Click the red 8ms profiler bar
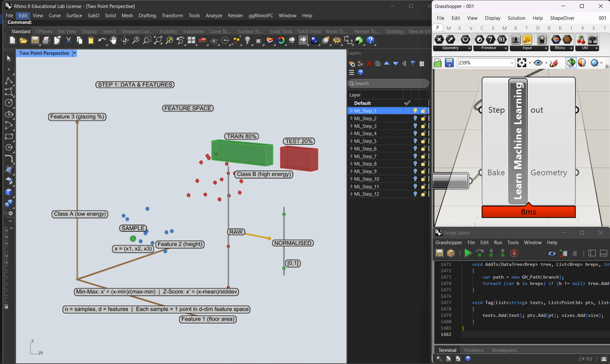Image resolution: width=610 pixels, height=364 pixels. (528, 212)
